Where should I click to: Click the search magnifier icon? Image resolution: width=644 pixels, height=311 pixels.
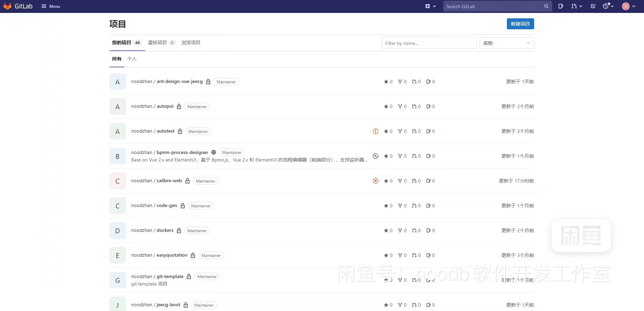546,6
